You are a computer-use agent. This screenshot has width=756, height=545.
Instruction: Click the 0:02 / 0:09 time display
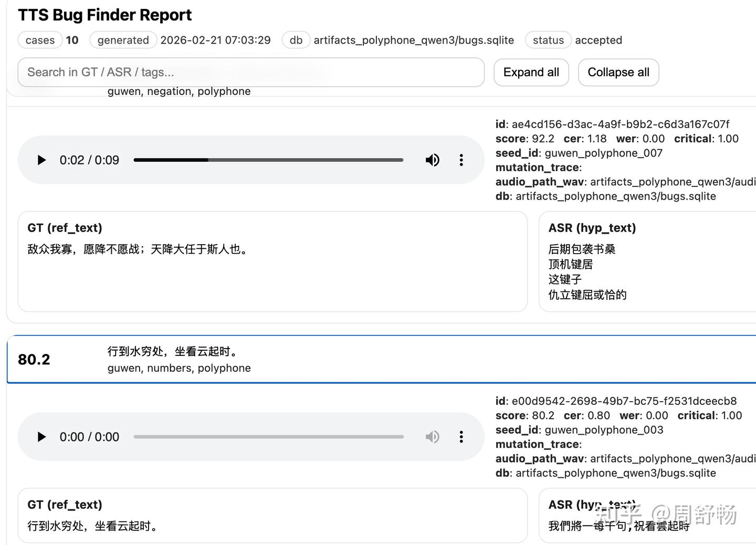pos(89,160)
